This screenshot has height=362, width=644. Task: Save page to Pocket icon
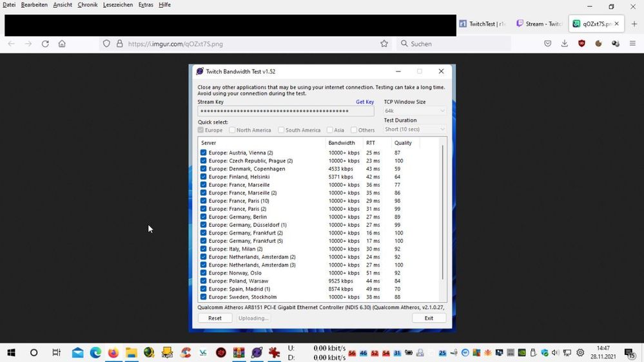pyautogui.click(x=547, y=44)
